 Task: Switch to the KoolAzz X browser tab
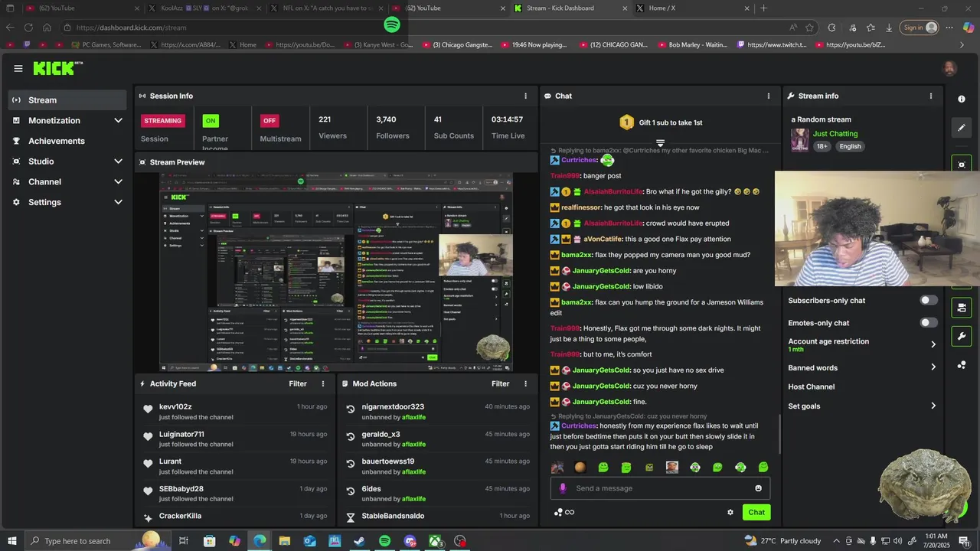coord(205,8)
